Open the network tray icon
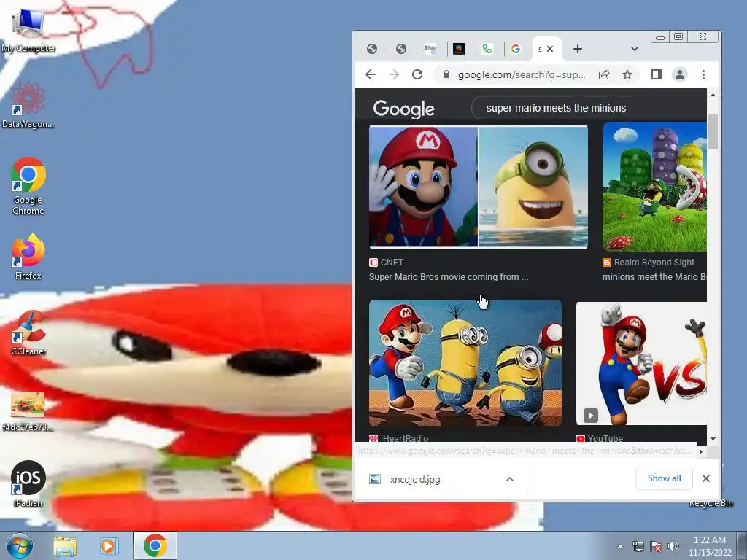747x560 pixels. 638,546
